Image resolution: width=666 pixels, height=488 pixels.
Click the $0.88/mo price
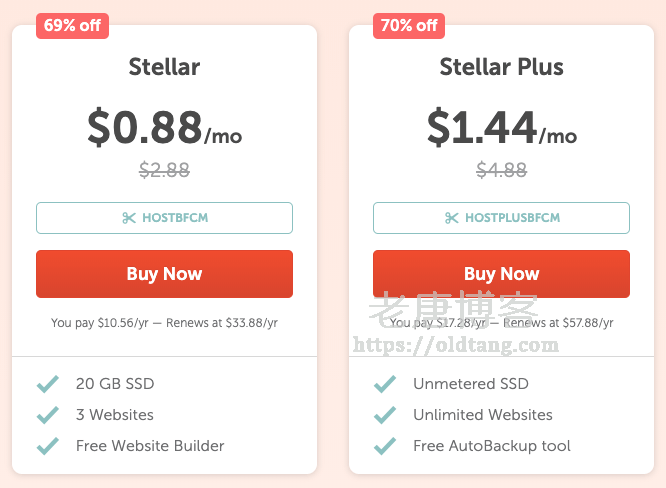164,127
